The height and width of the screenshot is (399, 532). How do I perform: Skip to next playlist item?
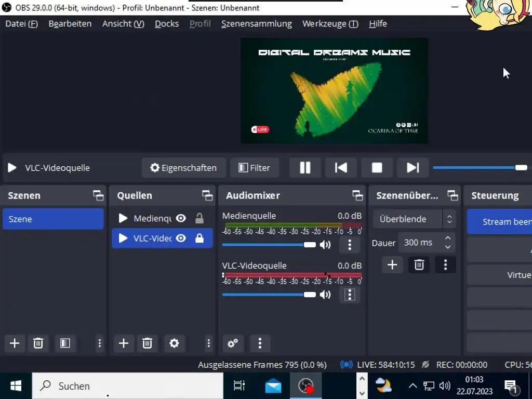click(413, 168)
